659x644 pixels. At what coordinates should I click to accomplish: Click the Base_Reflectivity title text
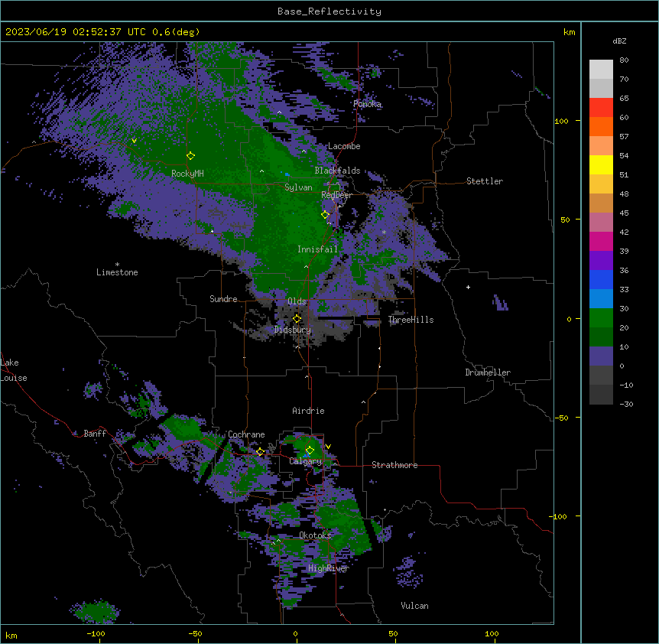point(329,11)
